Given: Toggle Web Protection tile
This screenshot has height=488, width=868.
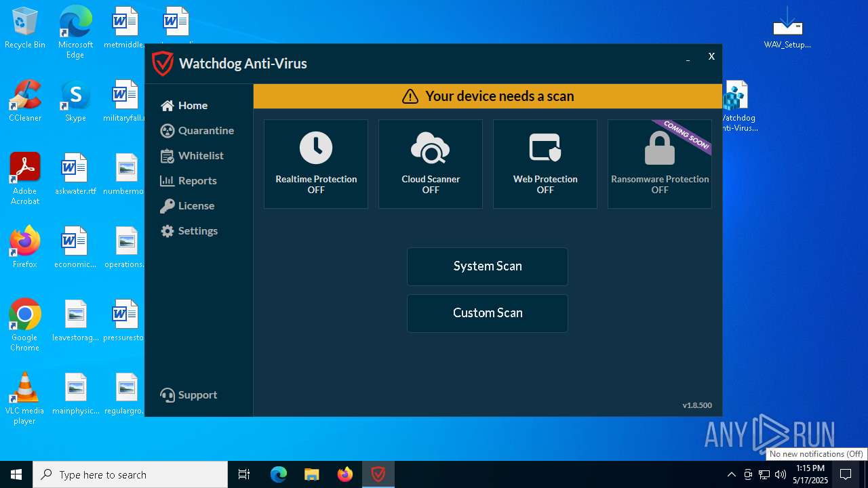Looking at the screenshot, I should click(x=545, y=164).
